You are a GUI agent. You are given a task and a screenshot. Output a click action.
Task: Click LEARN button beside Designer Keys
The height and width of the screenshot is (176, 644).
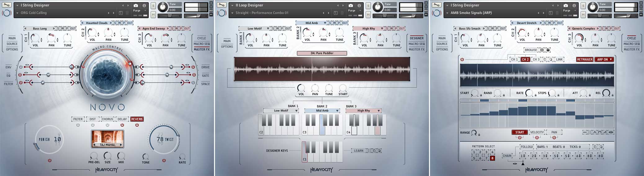[x=359, y=151]
